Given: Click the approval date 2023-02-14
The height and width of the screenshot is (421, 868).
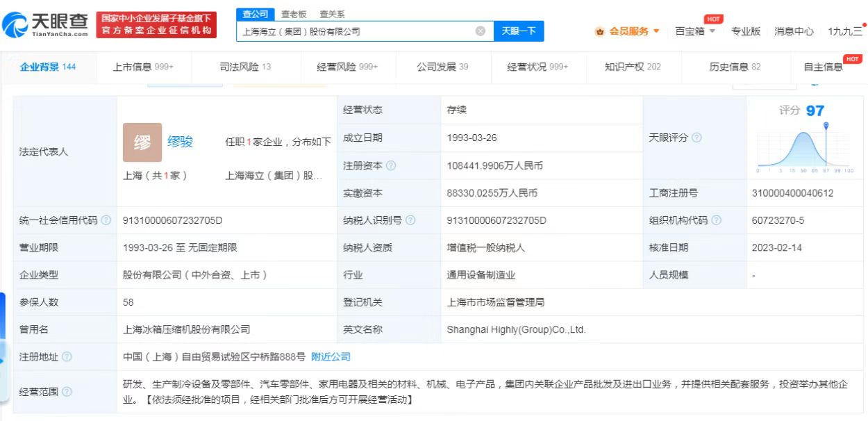Looking at the screenshot, I should pos(776,247).
